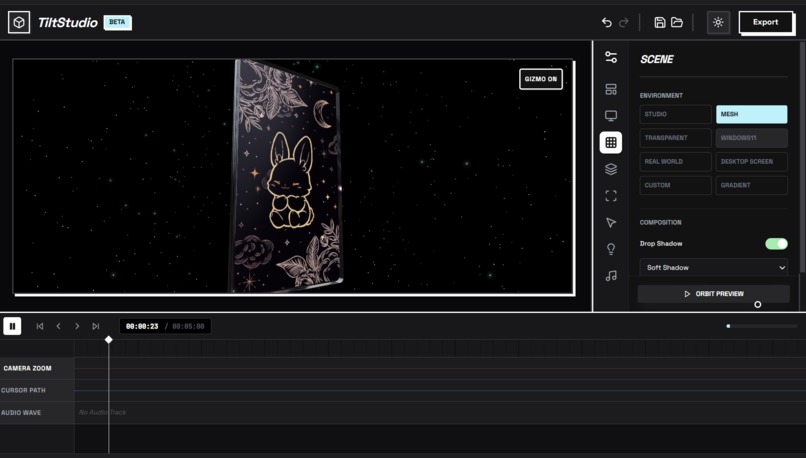Step forward one frame
This screenshot has width=806, height=458.
[77, 326]
